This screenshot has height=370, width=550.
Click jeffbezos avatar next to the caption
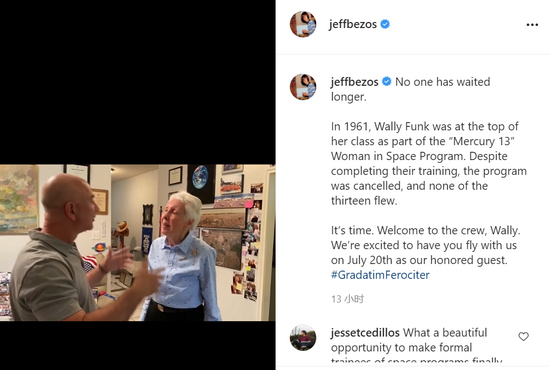[x=303, y=87]
